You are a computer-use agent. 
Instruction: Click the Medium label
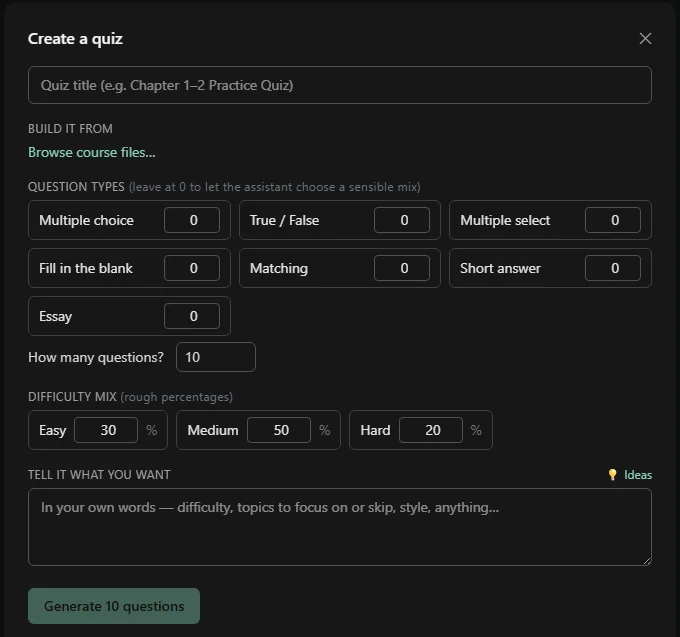213,431
